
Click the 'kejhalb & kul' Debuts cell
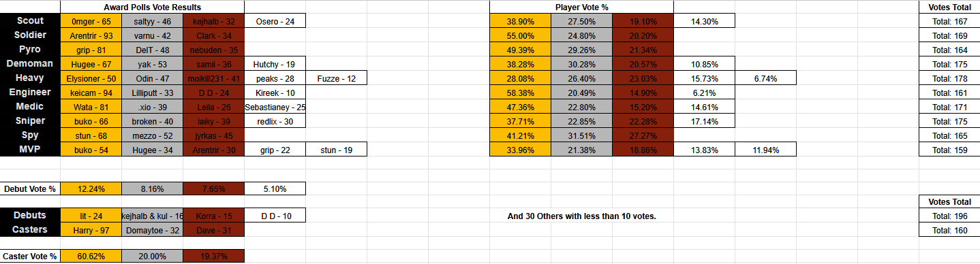tap(153, 216)
